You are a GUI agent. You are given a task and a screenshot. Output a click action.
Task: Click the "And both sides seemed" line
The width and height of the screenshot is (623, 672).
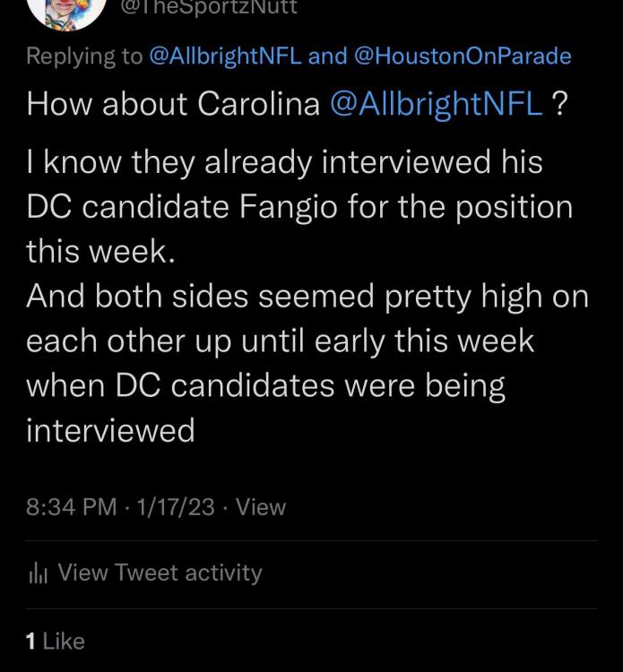[x=307, y=297]
